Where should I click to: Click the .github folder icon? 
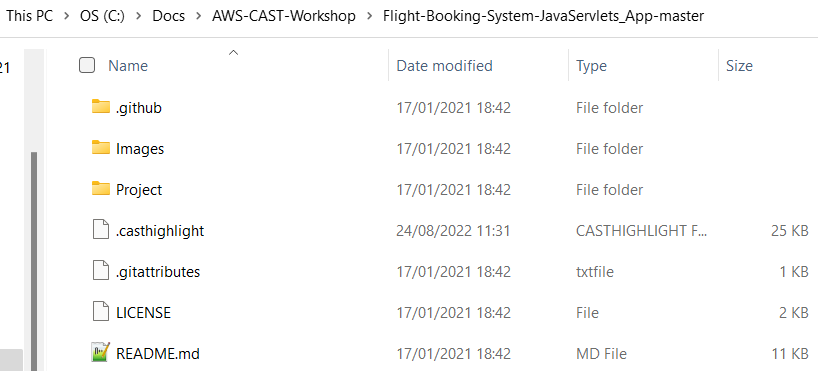tap(101, 106)
